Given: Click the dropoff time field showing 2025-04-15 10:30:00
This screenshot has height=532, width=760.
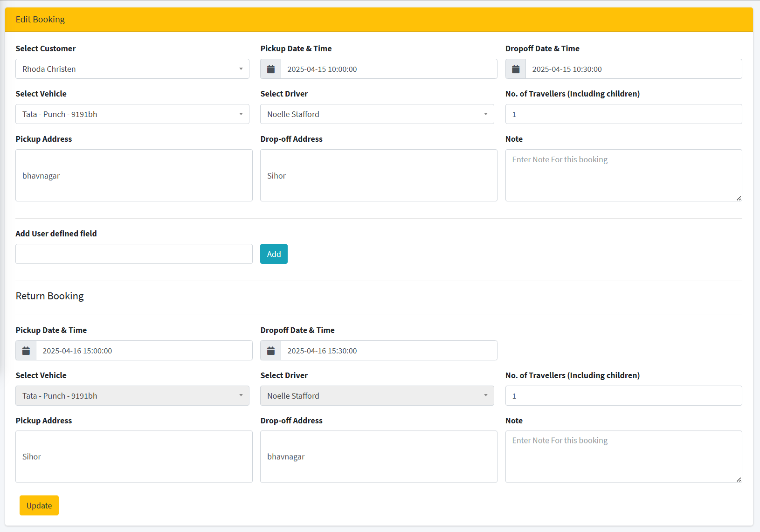Looking at the screenshot, I should click(633, 69).
